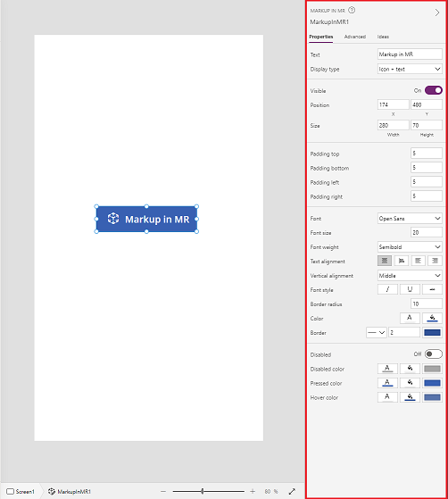
Task: Toggle strikethrough font style
Action: click(x=432, y=289)
